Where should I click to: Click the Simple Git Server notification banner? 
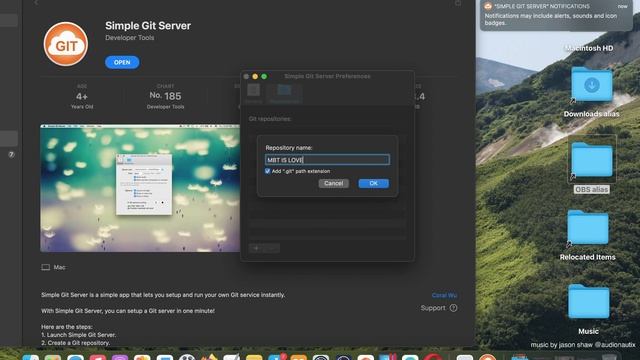point(556,16)
